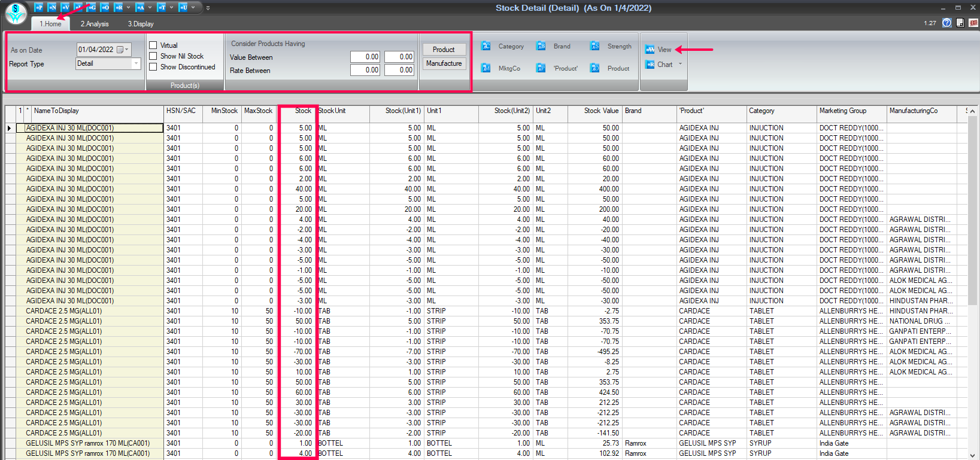Click the 'A' quick access toolbar icon
The height and width of the screenshot is (460, 980).
[x=139, y=7]
